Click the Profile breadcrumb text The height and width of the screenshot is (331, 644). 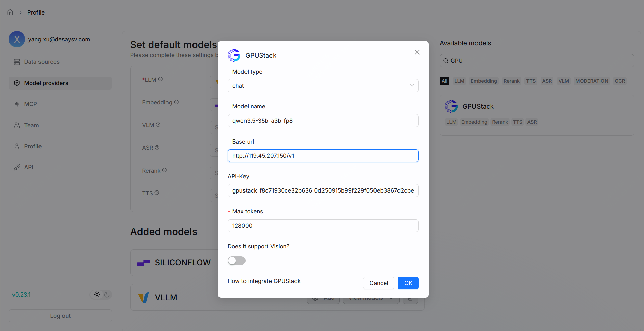point(36,12)
